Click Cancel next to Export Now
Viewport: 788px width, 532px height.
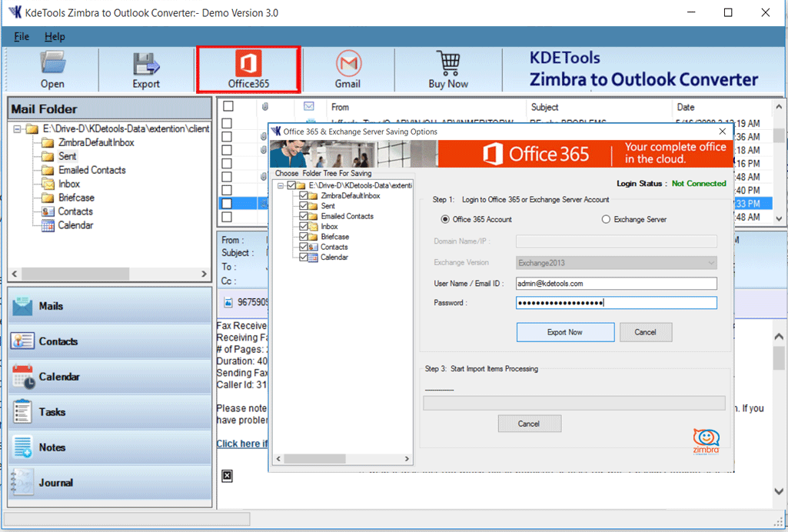pos(645,332)
